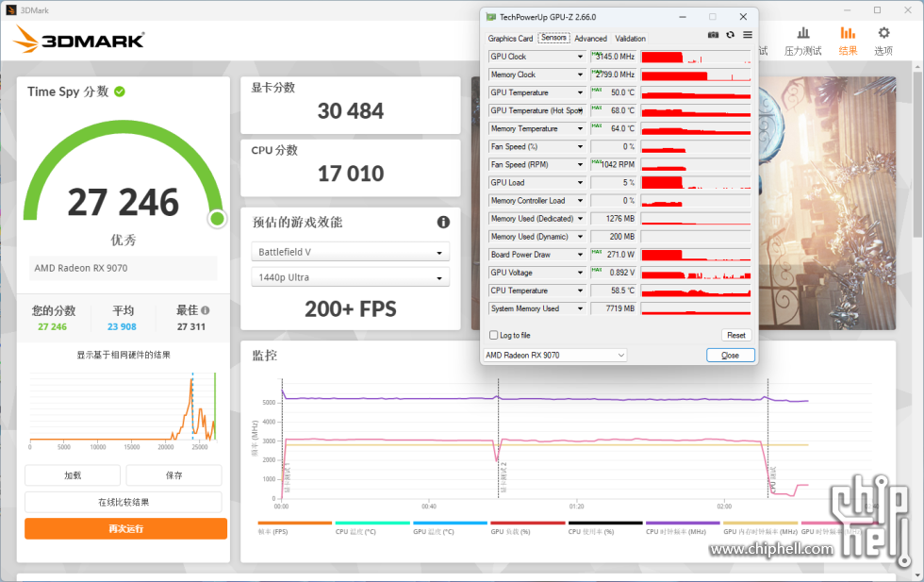924x582 pixels.
Task: Open the Validation tab
Action: coord(630,39)
